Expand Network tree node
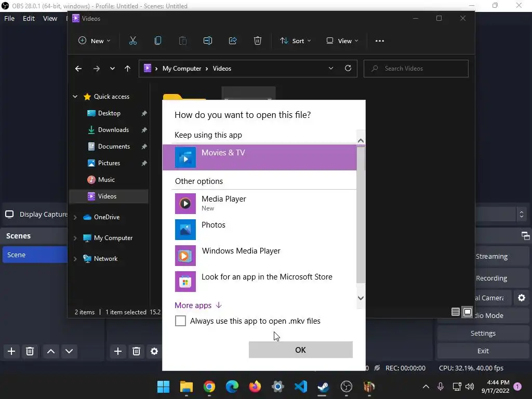Image resolution: width=532 pixels, height=399 pixels. click(75, 259)
